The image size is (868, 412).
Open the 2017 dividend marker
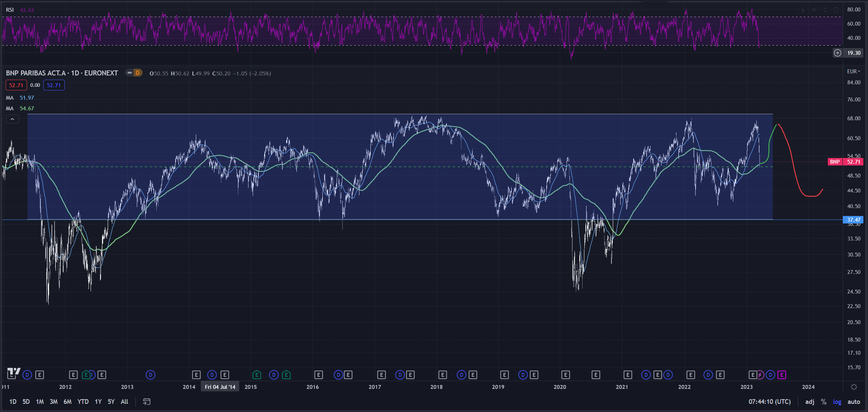coord(400,375)
